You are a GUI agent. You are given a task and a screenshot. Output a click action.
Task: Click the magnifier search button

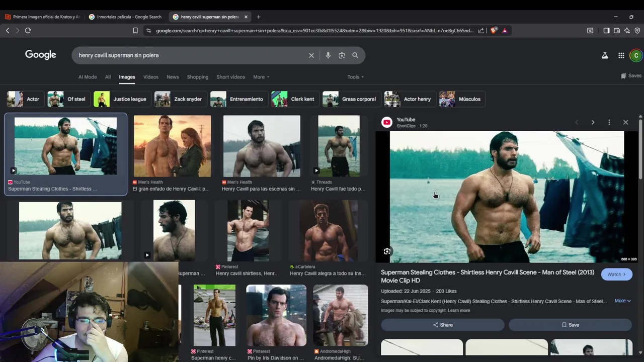[x=355, y=55]
